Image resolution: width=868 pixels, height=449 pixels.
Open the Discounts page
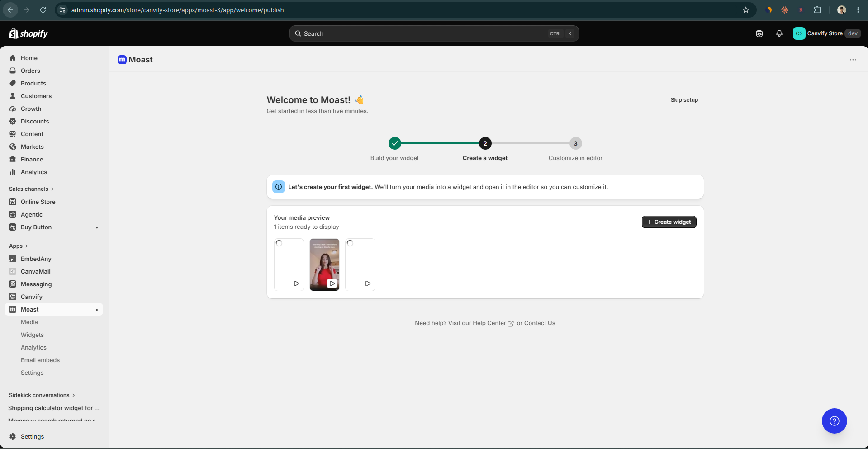pyautogui.click(x=35, y=121)
